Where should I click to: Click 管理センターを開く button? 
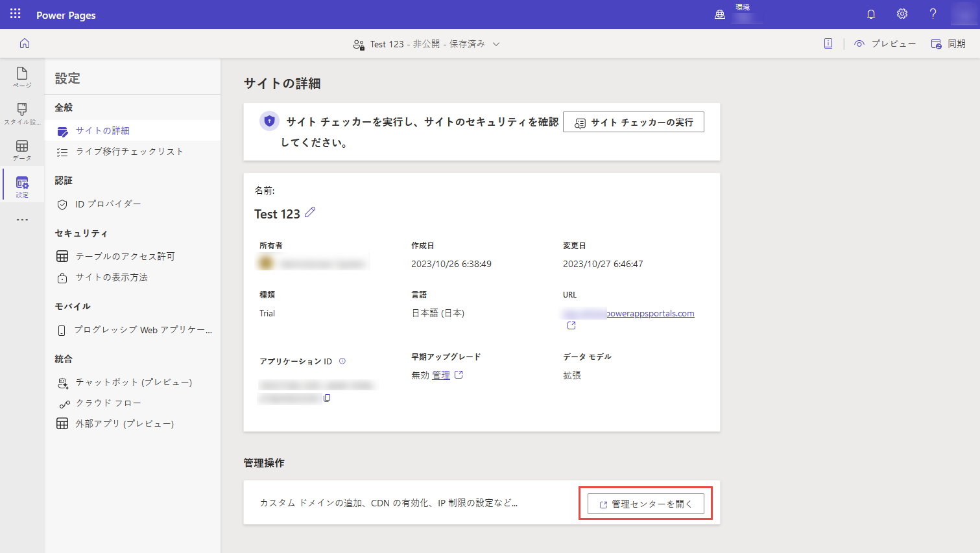click(646, 504)
